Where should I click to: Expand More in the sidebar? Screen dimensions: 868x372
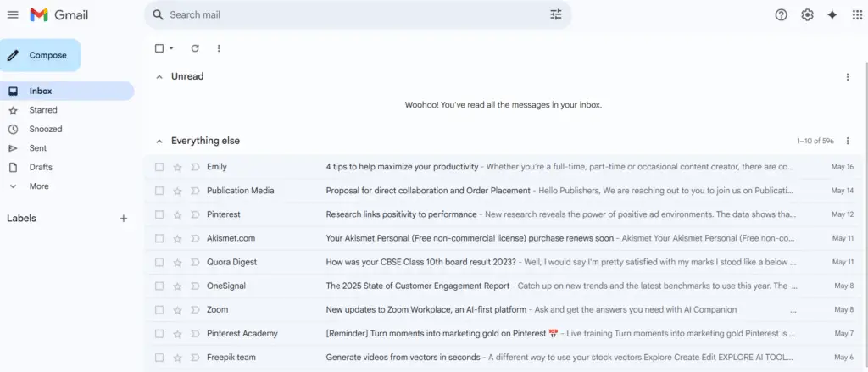coord(39,186)
